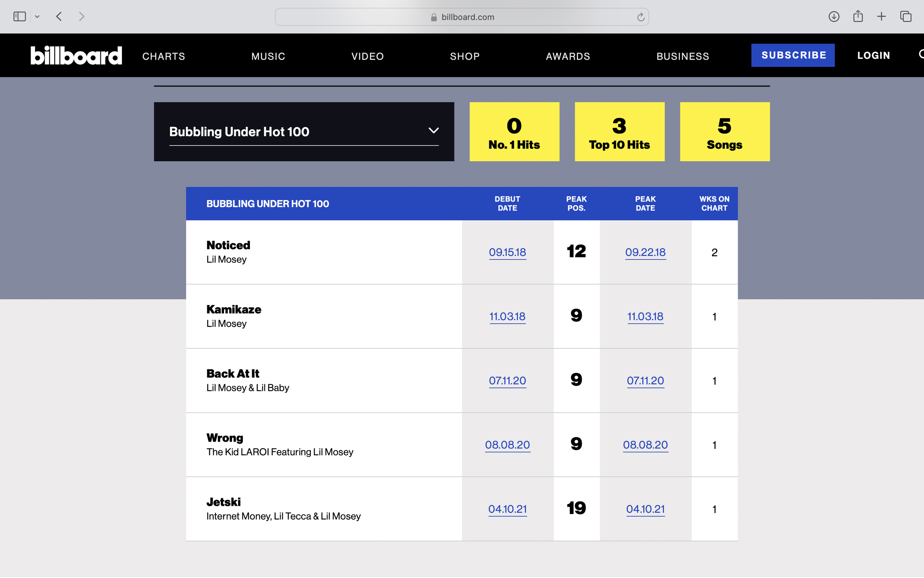Viewport: 924px width, 578px height.
Task: Click the LOGIN link
Action: point(874,55)
